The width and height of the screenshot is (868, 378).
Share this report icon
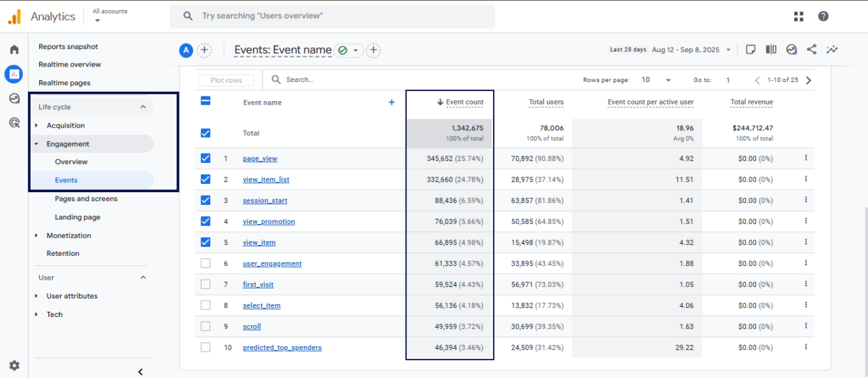click(x=812, y=50)
